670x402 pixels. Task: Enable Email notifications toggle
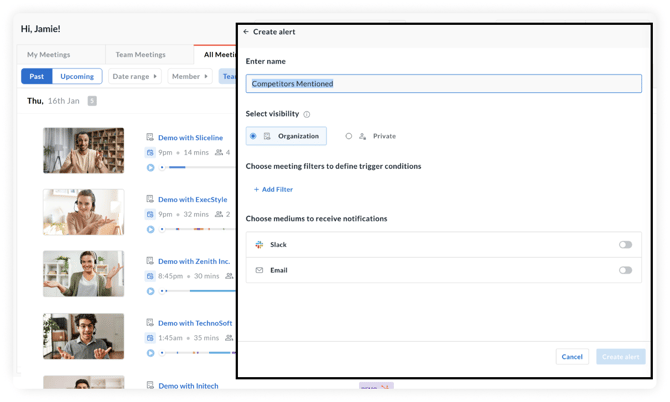click(625, 270)
